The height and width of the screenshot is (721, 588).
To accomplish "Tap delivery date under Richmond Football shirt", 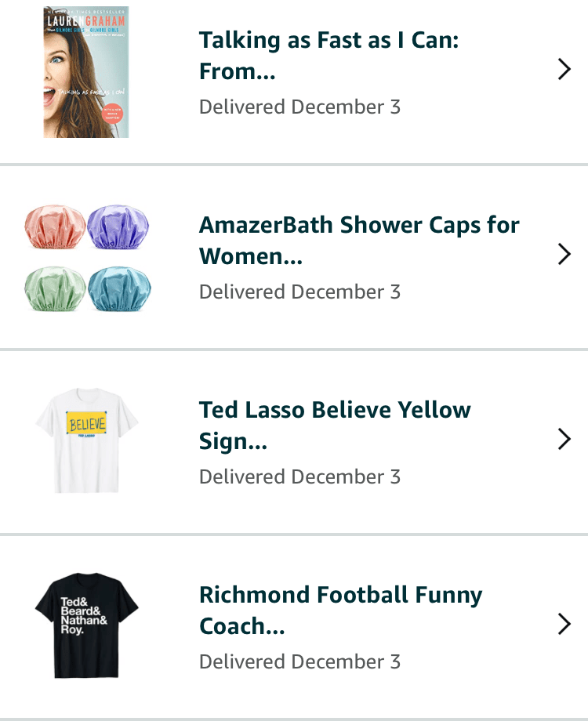I will coord(299,661).
